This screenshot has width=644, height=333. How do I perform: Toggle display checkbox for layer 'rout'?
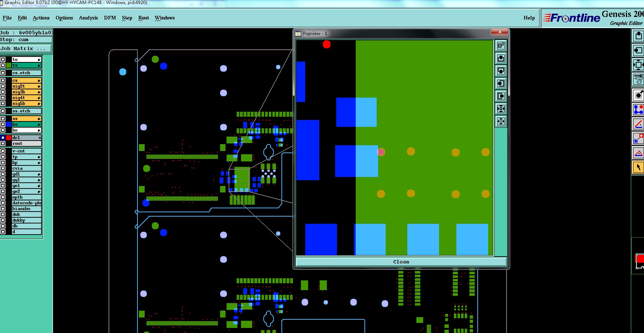3,143
